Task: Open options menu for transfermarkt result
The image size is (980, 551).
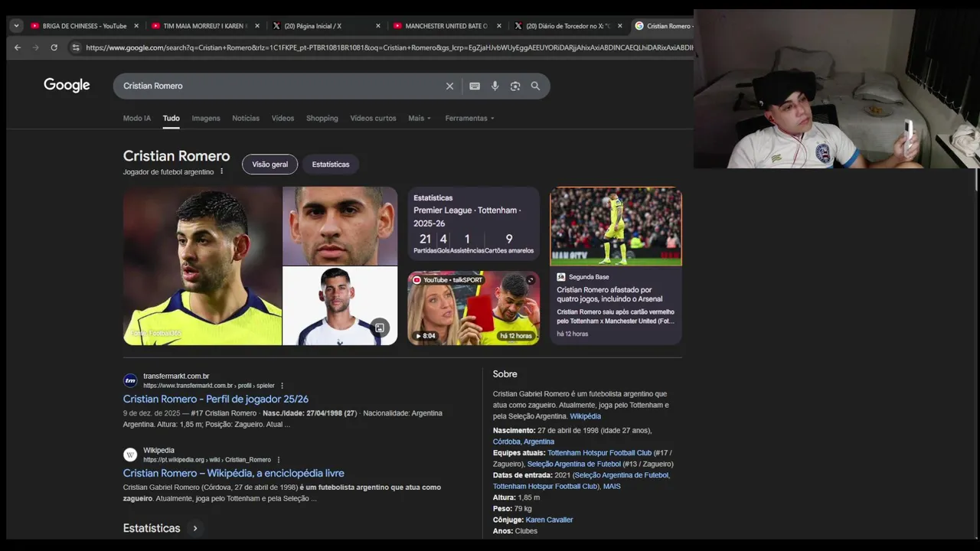Action: (282, 386)
